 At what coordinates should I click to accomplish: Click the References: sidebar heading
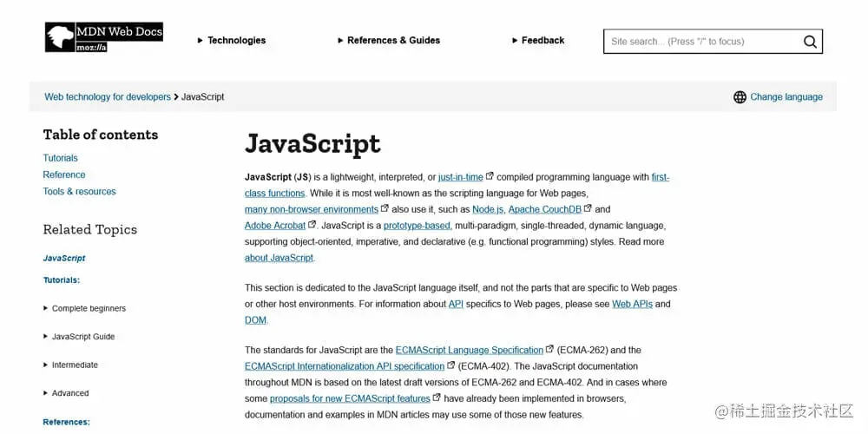(x=67, y=422)
